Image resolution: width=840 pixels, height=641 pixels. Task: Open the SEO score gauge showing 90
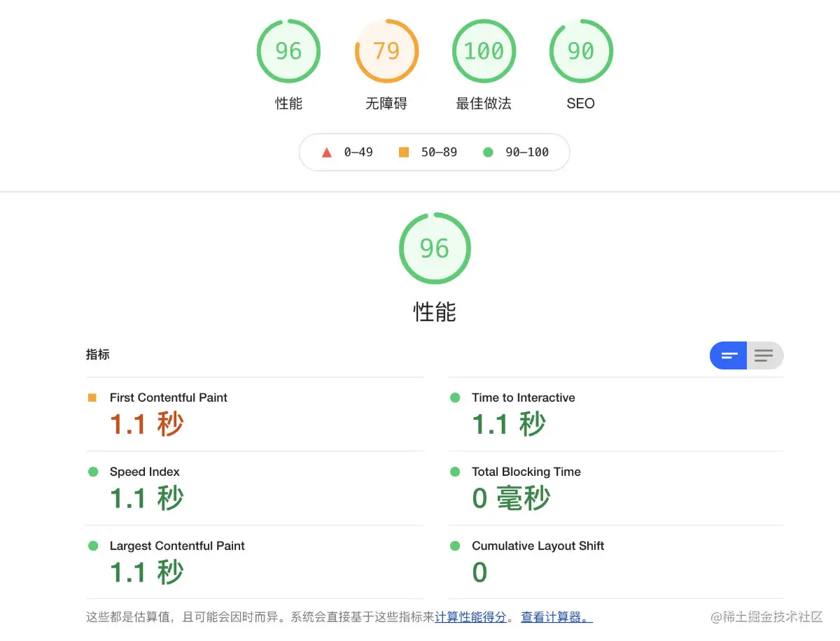pos(581,51)
